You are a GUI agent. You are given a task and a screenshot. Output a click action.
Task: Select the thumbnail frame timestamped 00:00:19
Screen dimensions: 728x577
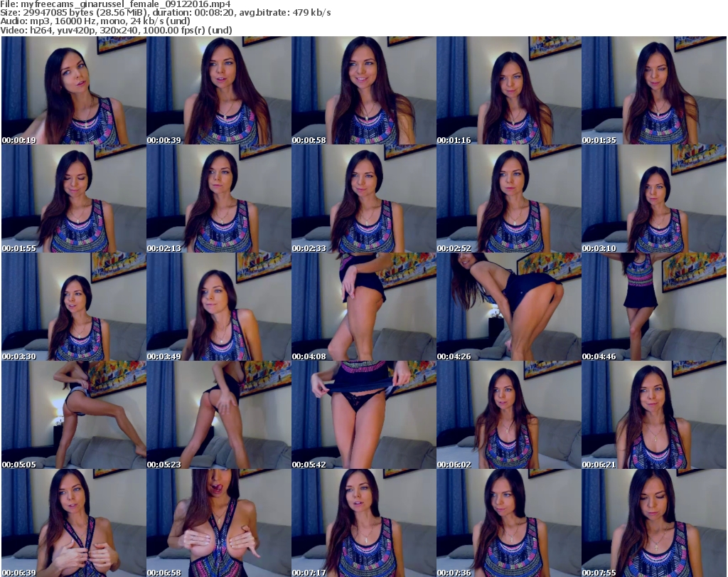pyautogui.click(x=74, y=90)
